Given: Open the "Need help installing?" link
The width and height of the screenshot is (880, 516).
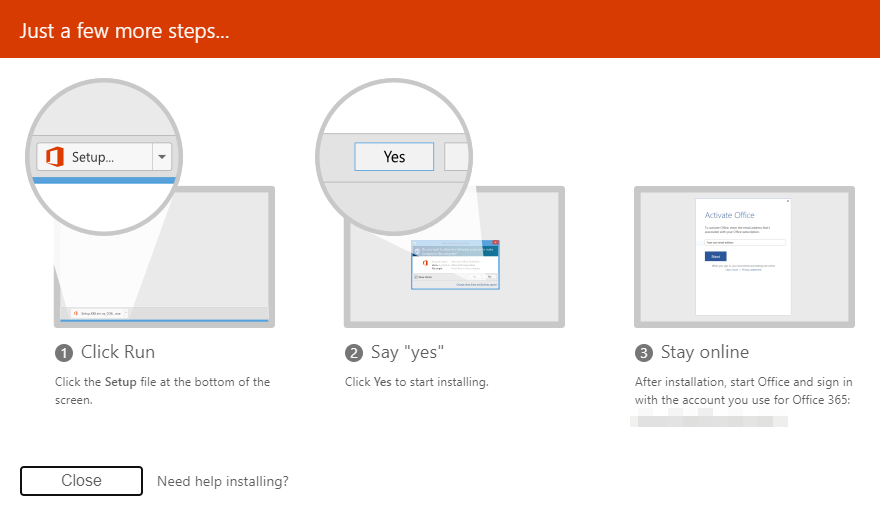Looking at the screenshot, I should point(223,482).
